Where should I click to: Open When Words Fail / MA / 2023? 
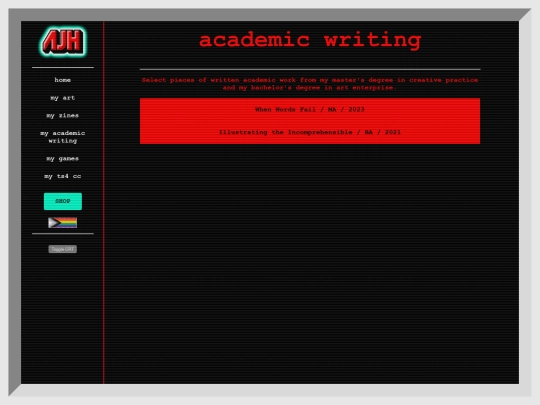[x=310, y=110]
